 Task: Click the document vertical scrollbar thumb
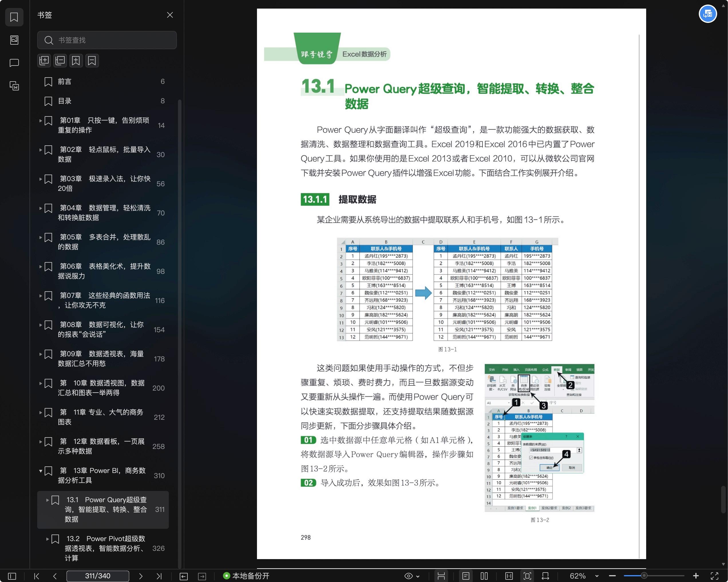[x=723, y=499]
